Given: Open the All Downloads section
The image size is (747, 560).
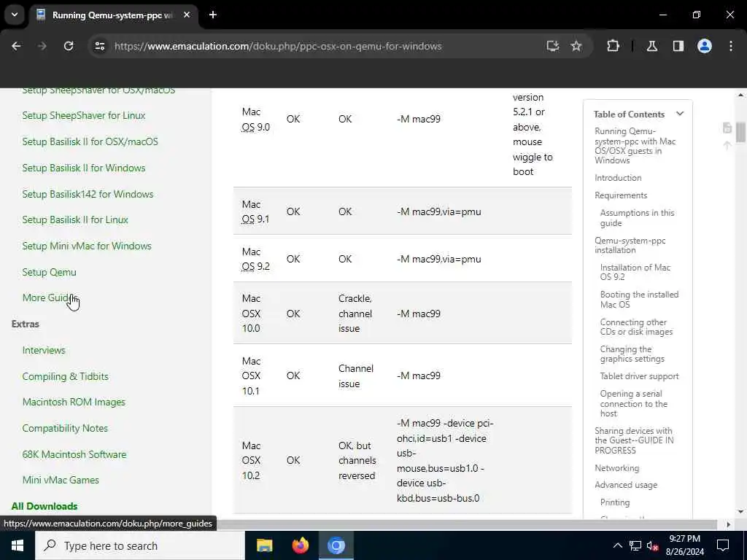Looking at the screenshot, I should coord(44,506).
